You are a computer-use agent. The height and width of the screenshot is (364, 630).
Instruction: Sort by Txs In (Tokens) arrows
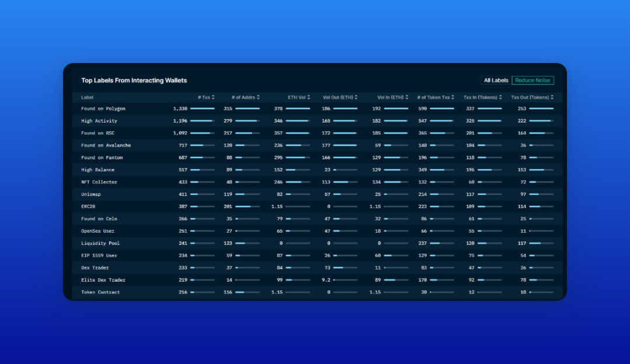point(501,97)
